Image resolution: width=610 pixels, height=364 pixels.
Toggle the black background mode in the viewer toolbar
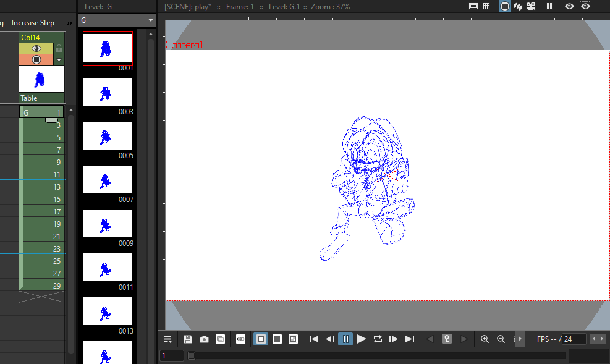click(277, 339)
